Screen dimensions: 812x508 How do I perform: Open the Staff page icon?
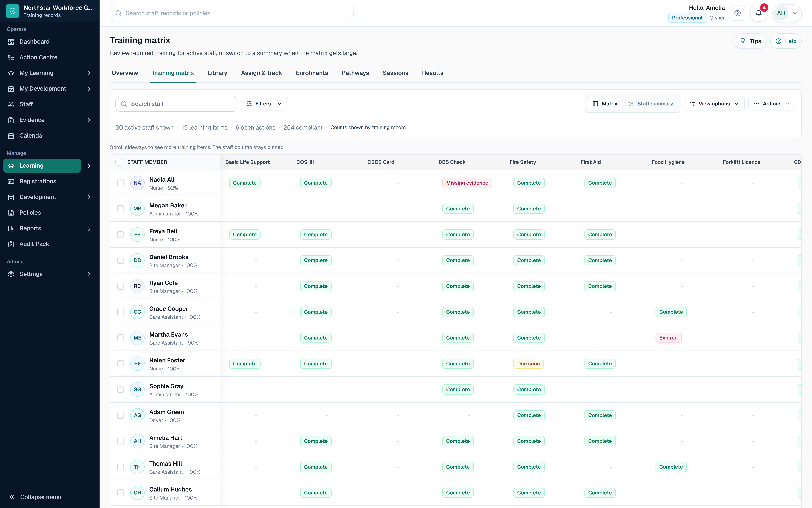coord(11,104)
